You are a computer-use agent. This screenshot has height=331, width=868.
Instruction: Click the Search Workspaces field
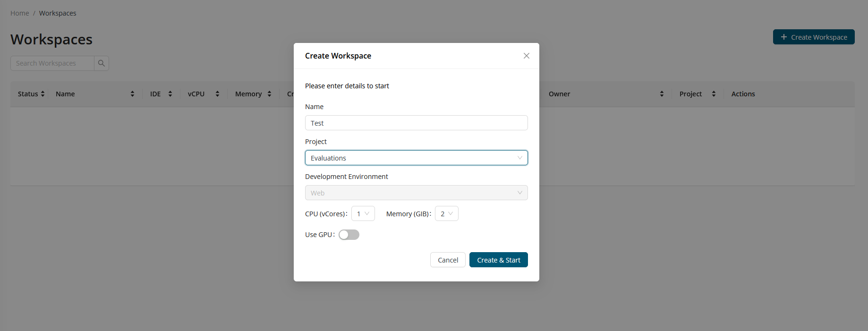52,63
